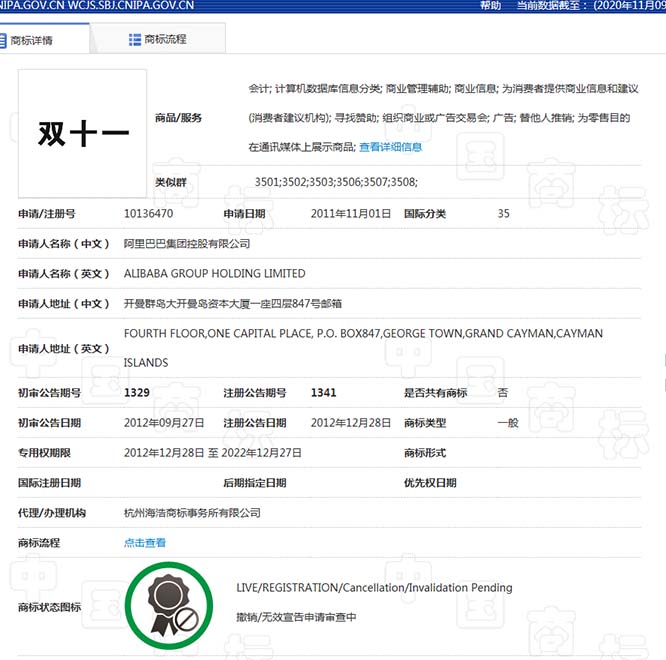Click the 后期指定日期 label
The width and height of the screenshot is (666, 660).
255,483
